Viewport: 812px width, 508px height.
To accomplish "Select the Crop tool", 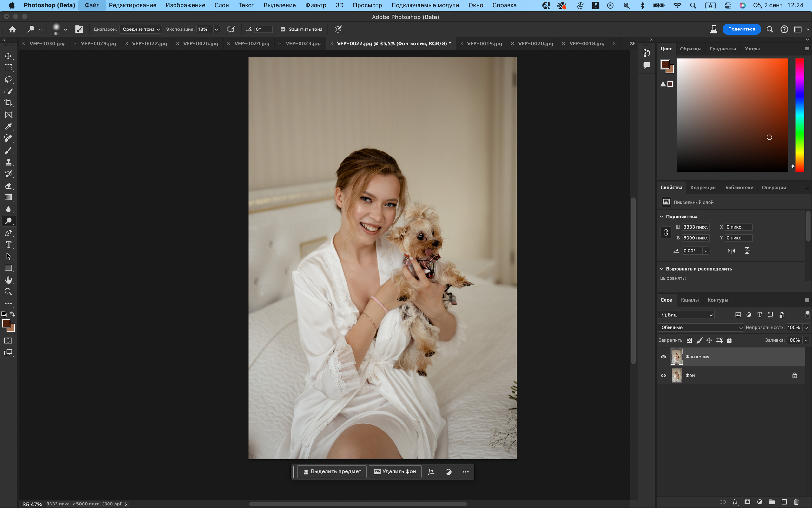I will click(x=8, y=103).
